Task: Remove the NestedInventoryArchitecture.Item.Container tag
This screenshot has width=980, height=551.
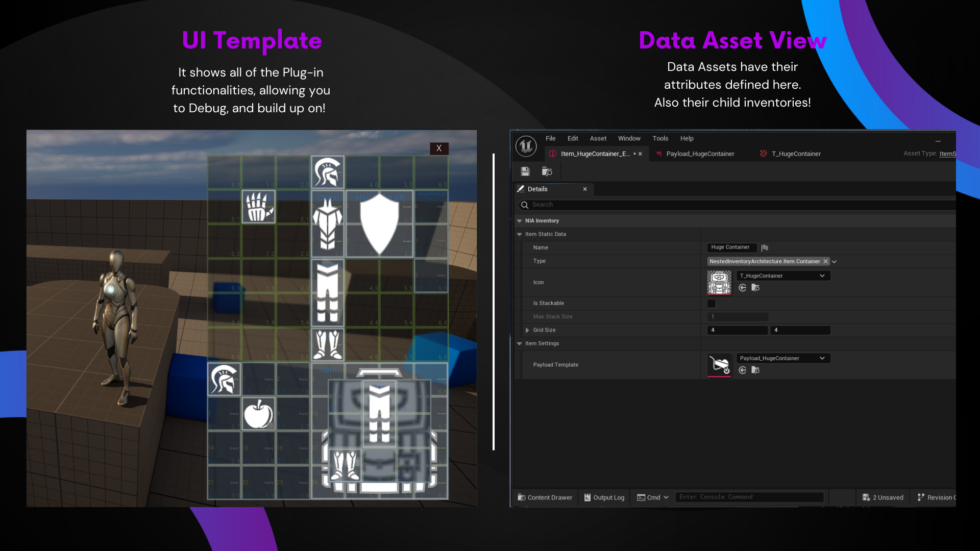Action: pos(826,261)
